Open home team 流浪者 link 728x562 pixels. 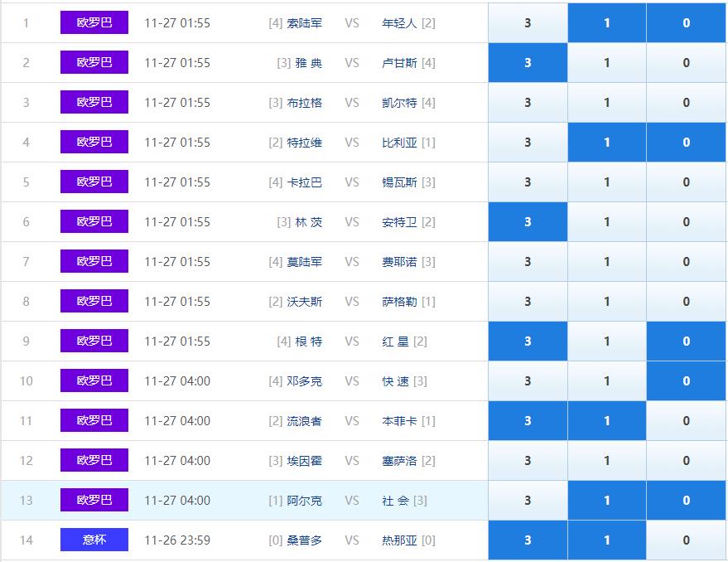(304, 421)
